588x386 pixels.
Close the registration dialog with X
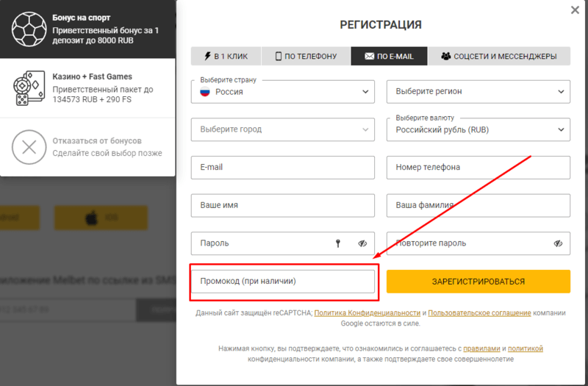click(x=575, y=10)
